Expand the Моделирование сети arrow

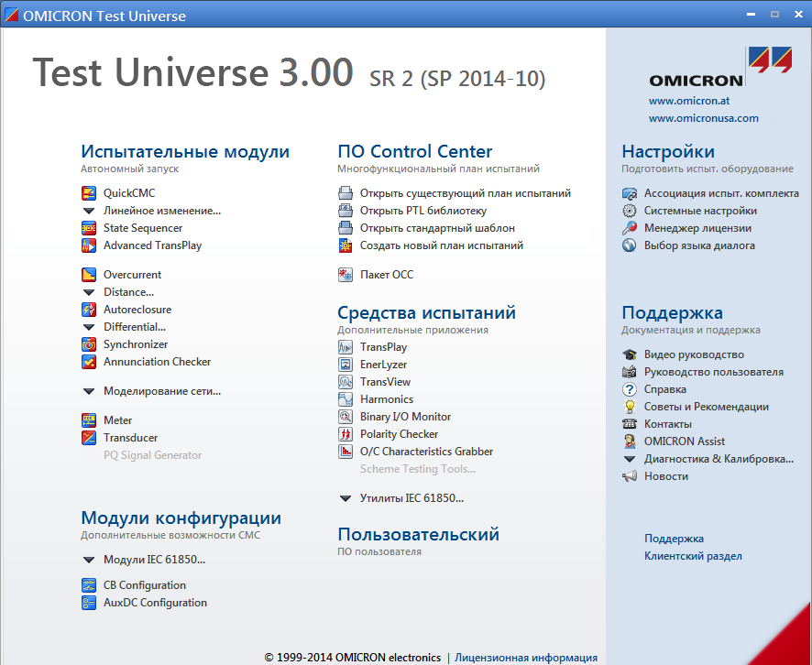[89, 391]
